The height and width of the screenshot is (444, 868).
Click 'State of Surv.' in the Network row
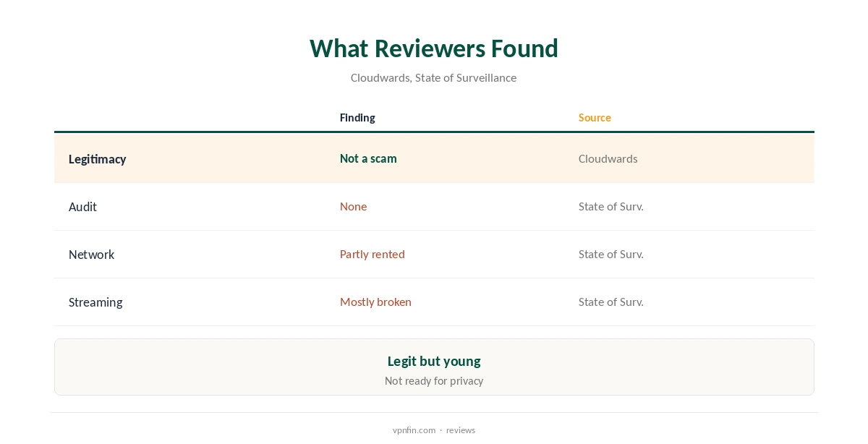point(611,254)
